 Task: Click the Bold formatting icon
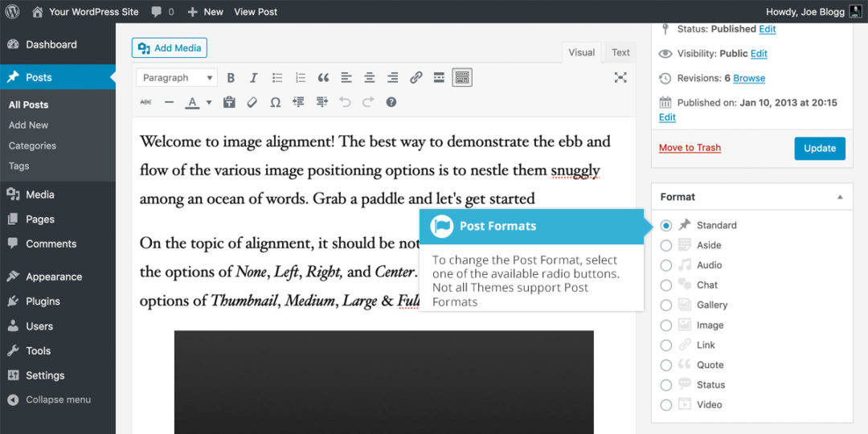click(231, 78)
